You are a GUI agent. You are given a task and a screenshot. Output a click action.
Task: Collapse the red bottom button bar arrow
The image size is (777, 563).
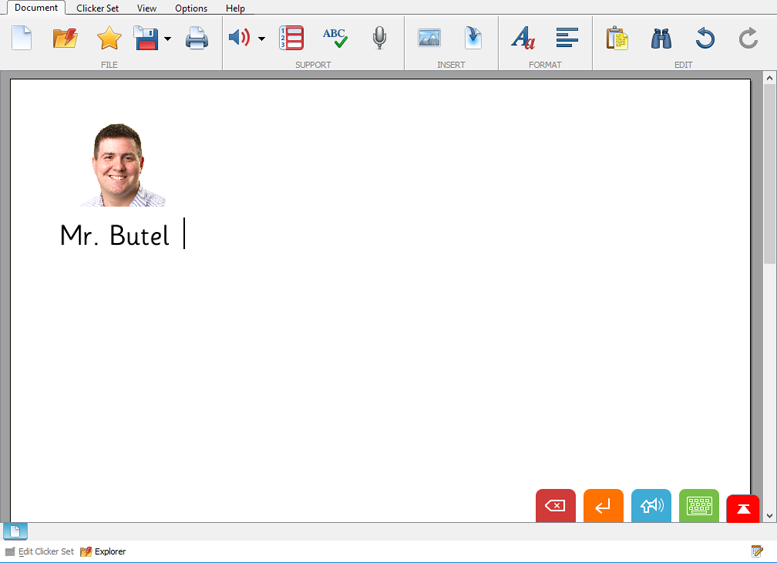[x=743, y=508]
